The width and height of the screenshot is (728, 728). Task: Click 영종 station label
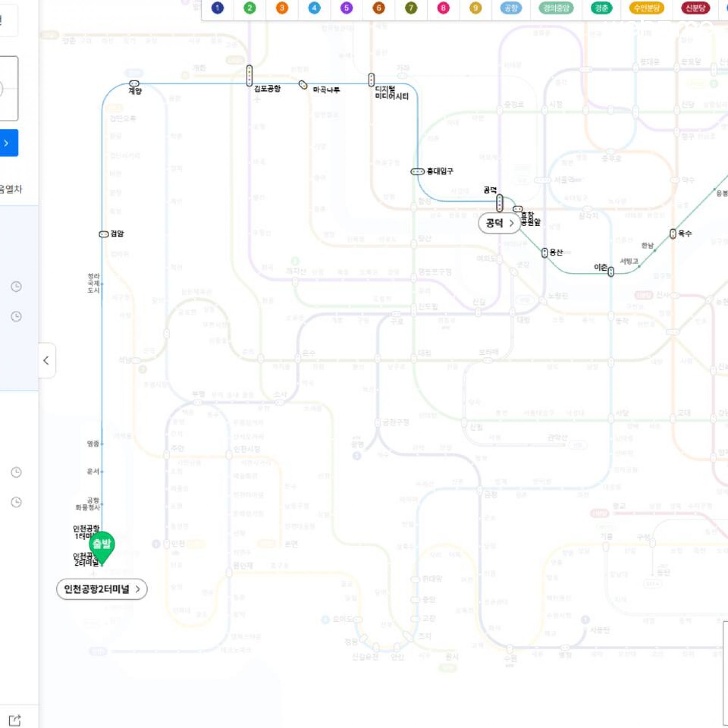tap(93, 444)
